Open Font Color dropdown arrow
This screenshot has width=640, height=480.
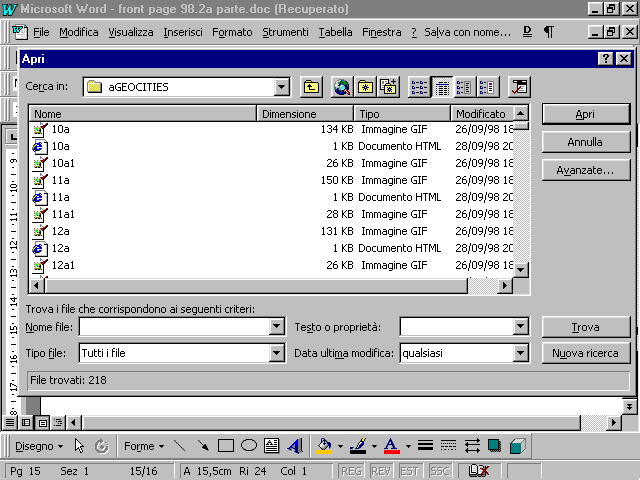tap(408, 446)
